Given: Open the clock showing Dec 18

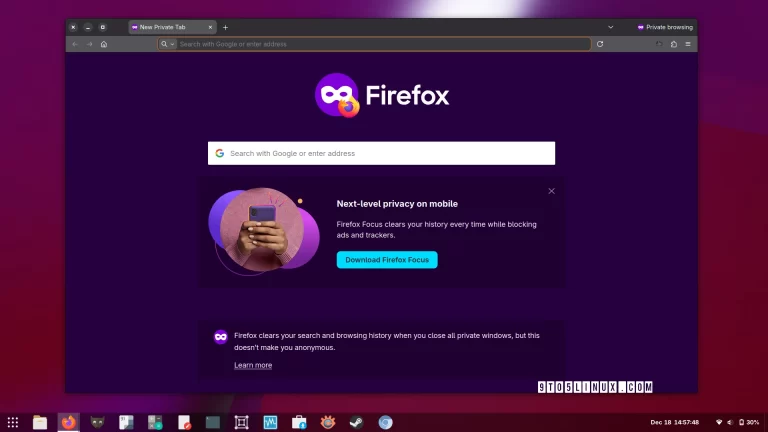Looking at the screenshot, I should click(x=674, y=422).
